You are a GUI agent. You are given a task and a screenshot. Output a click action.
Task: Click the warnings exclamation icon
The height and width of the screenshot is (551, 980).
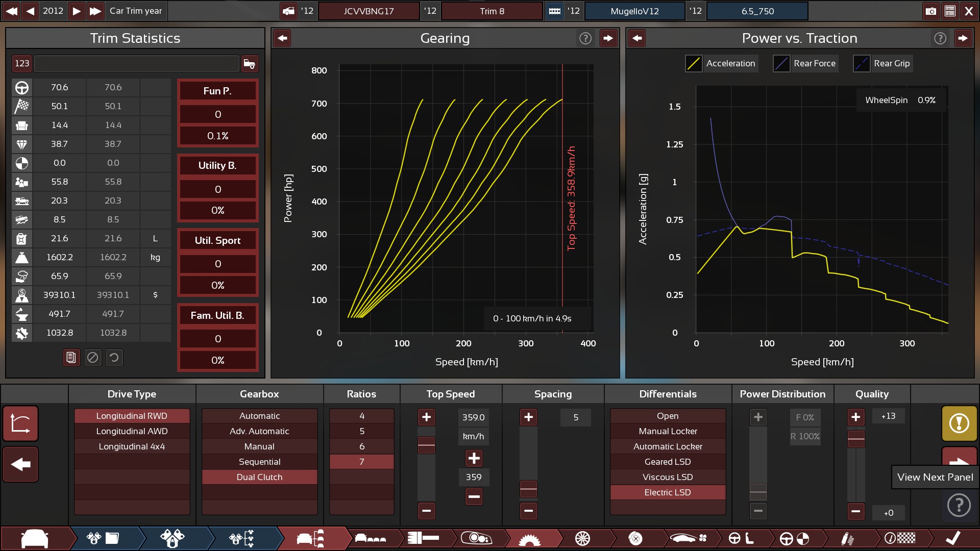tap(959, 423)
